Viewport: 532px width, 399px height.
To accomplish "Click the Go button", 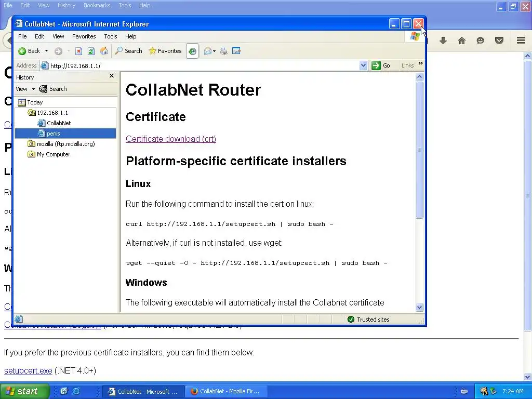I will coord(381,65).
